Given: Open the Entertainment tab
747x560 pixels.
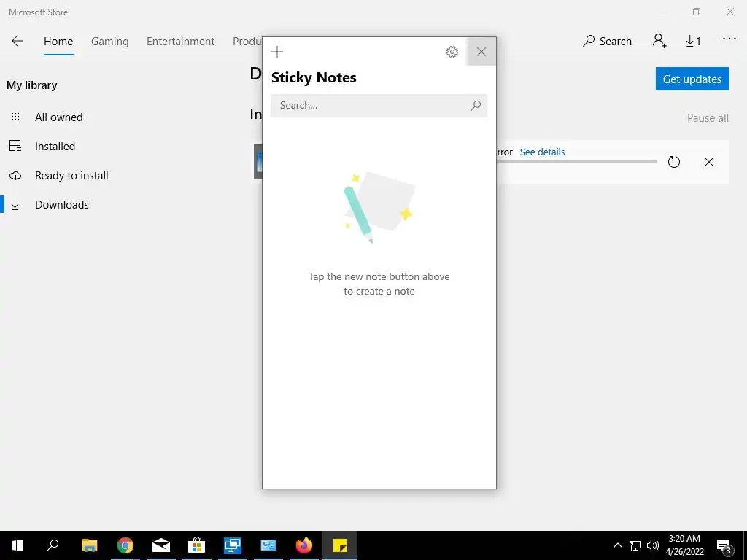Looking at the screenshot, I should [181, 42].
